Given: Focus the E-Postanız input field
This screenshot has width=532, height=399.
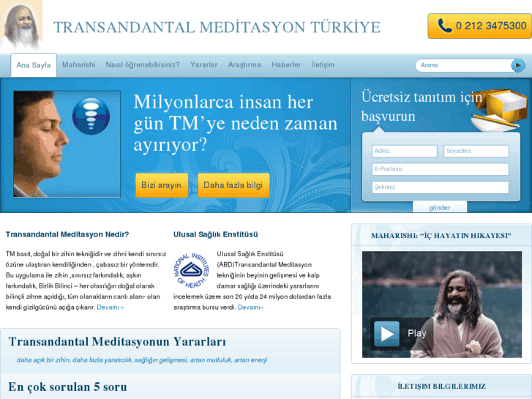Looking at the screenshot, I should pyautogui.click(x=441, y=169).
